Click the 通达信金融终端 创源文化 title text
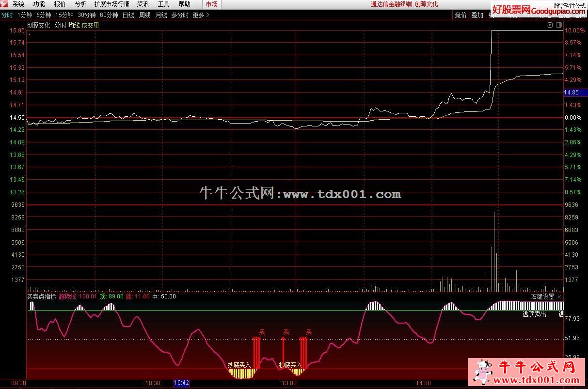The height and width of the screenshot is (389, 588). tap(404, 4)
